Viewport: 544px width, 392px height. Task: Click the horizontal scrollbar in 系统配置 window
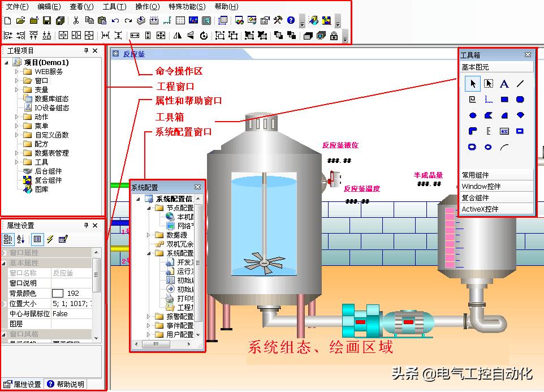(156, 344)
